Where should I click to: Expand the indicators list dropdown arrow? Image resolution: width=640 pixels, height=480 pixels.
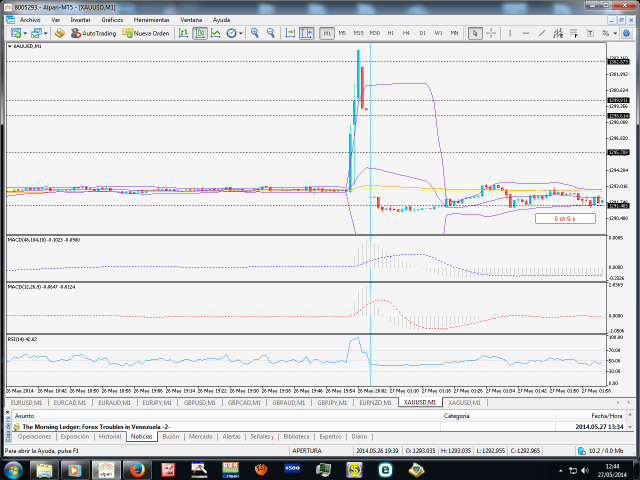(x=241, y=33)
